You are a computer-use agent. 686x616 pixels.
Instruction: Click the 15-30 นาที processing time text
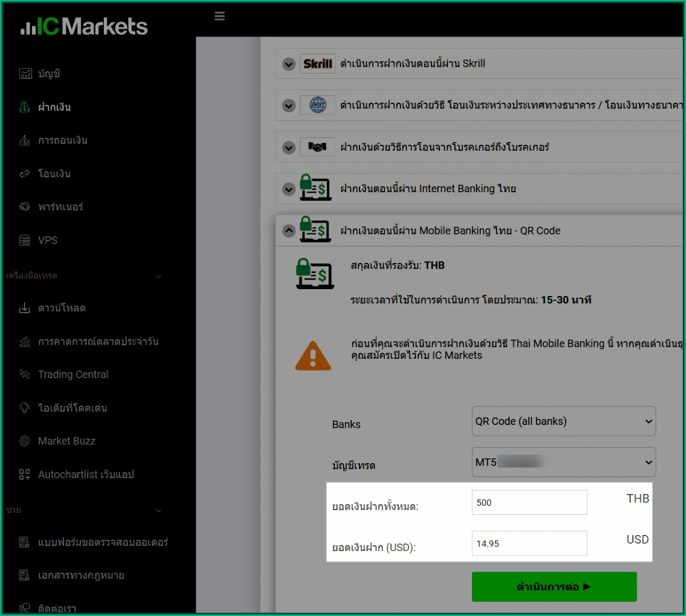(566, 300)
